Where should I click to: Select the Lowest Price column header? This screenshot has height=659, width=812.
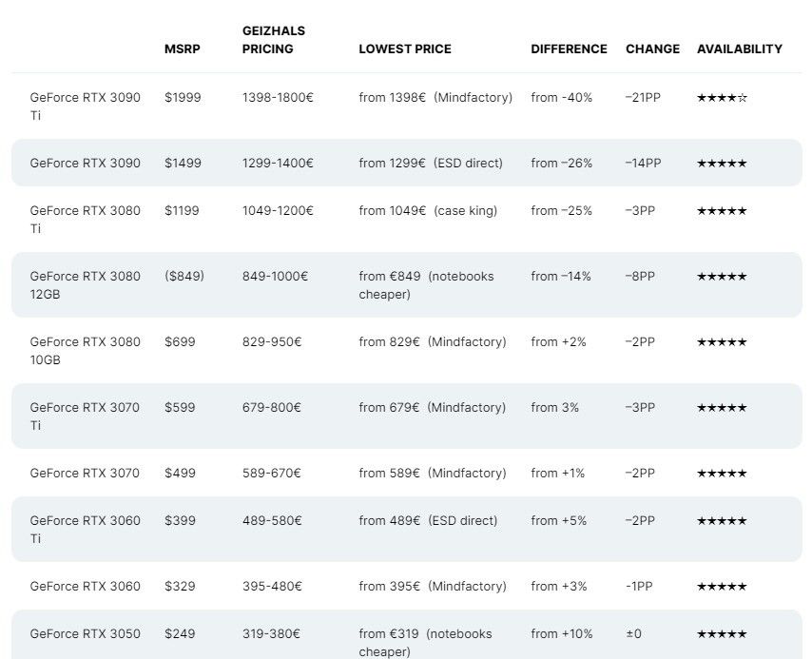[x=405, y=48]
